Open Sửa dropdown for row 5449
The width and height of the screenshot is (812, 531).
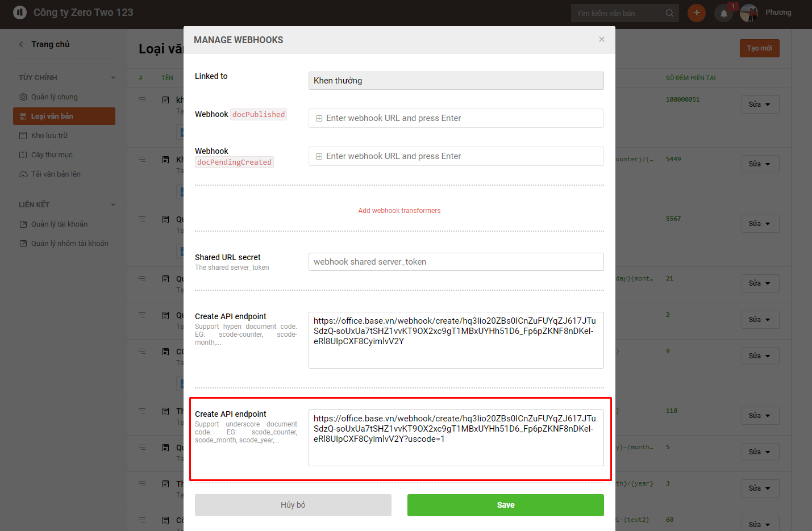coord(760,164)
